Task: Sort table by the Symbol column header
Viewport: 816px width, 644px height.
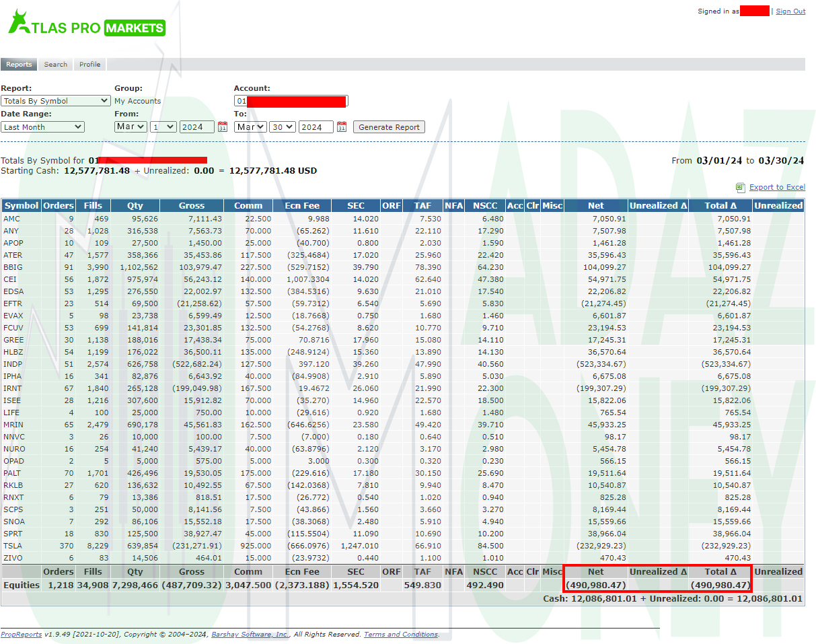Action: [22, 206]
